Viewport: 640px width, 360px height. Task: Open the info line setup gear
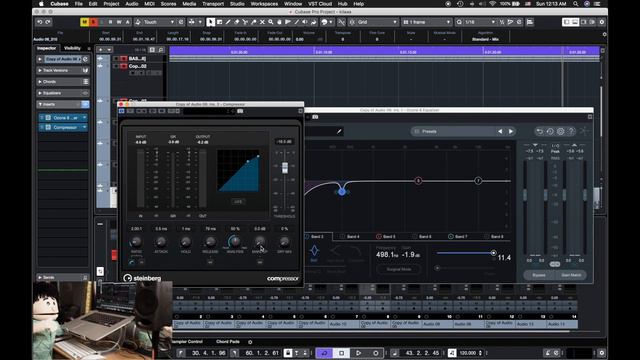click(604, 35)
